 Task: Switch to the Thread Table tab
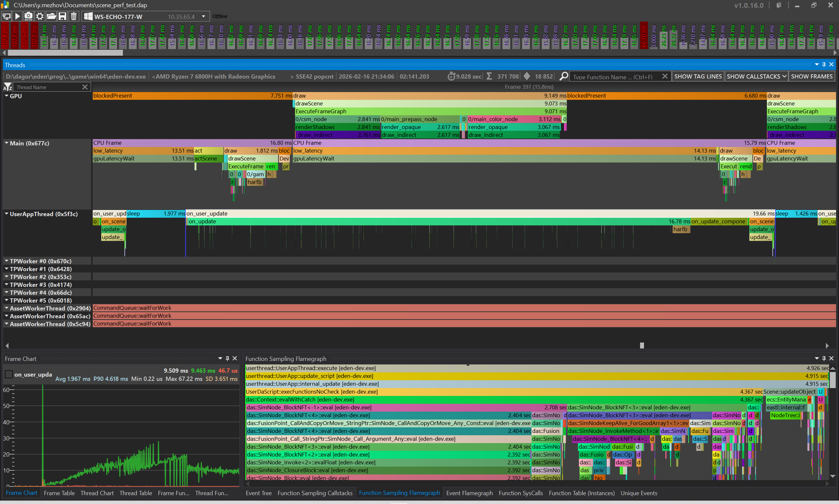(x=136, y=493)
